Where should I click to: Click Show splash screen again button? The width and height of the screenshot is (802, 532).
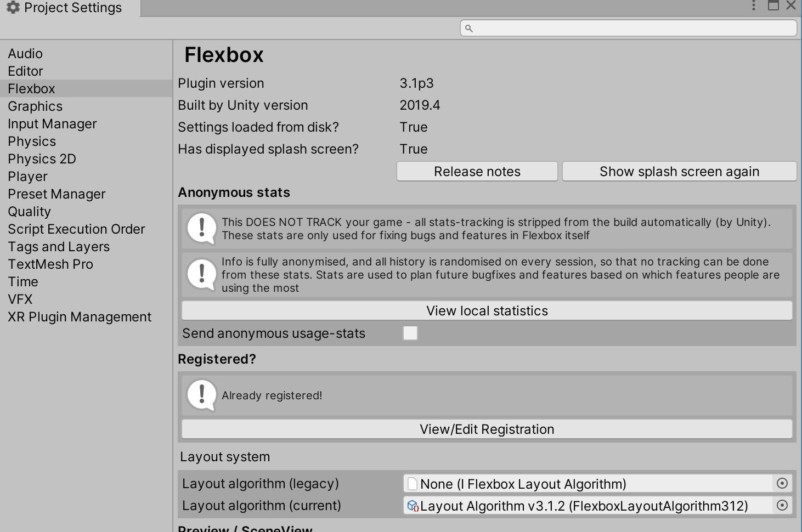pyautogui.click(x=679, y=171)
